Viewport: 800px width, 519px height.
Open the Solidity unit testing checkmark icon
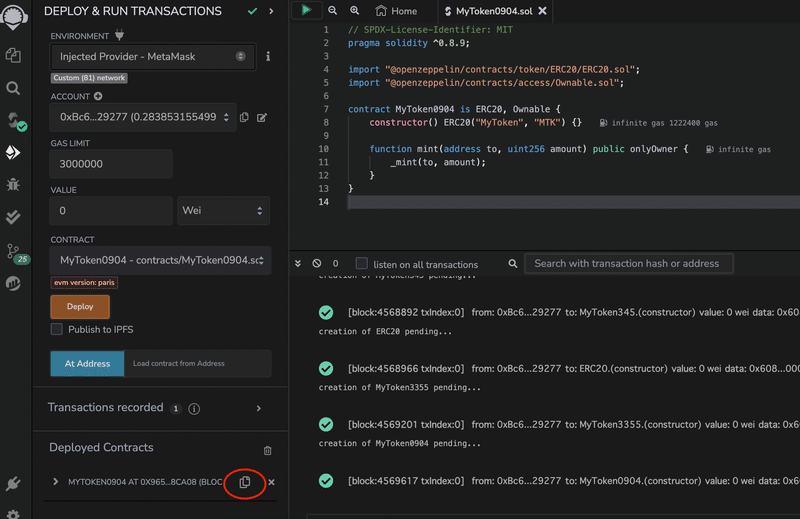[x=13, y=217]
